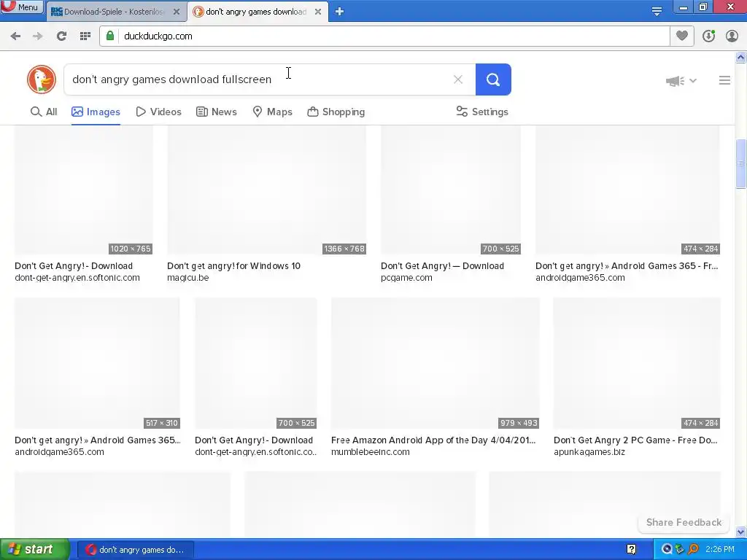Click the page scroll down arrow
This screenshot has width=747, height=560.
(741, 532)
